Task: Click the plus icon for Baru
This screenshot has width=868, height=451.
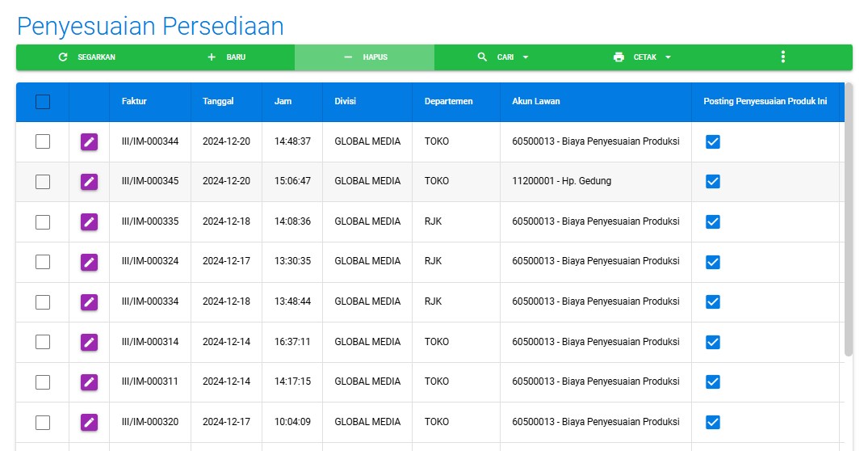Action: tap(212, 57)
